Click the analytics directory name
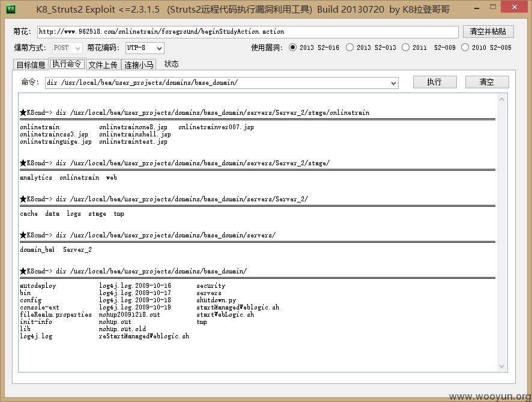This screenshot has height=402, width=532. [x=35, y=178]
